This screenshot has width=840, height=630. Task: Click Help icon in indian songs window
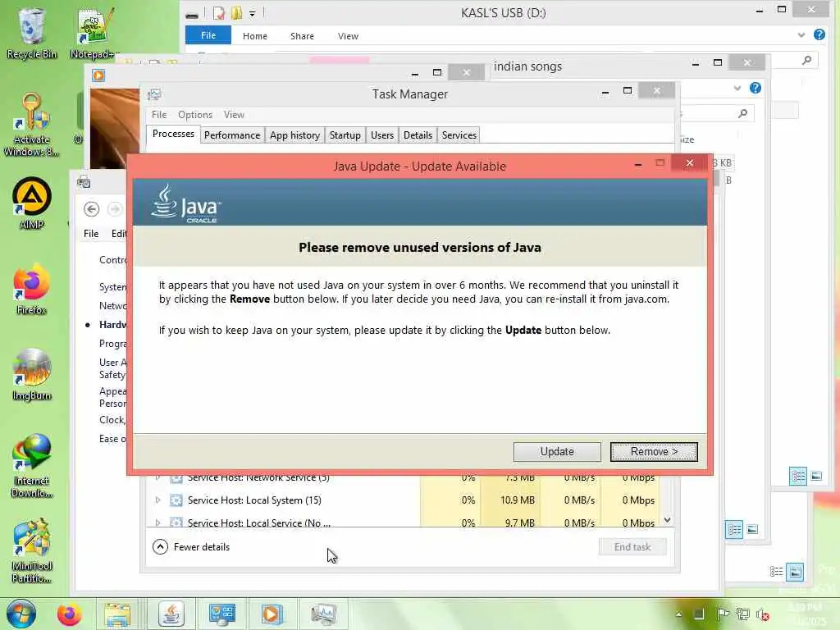[x=756, y=88]
